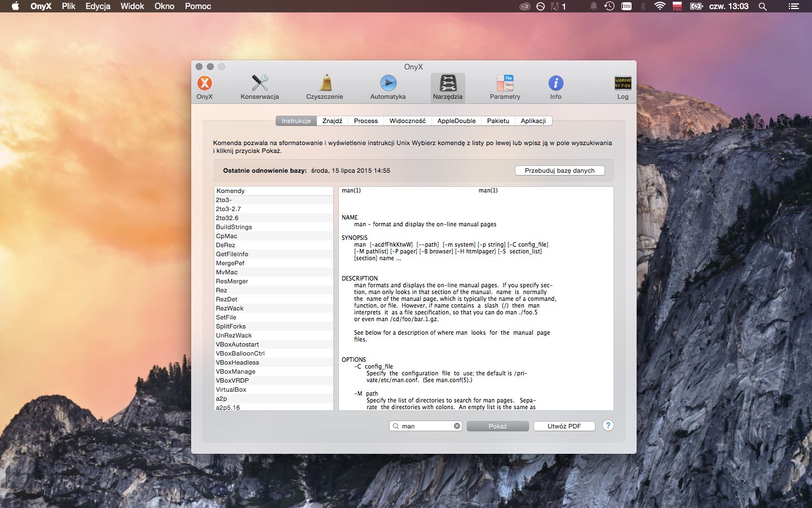Click the circular menu bar icon beside Creative Cloud
Viewport: 812px width, 508px height.
coord(540,6)
